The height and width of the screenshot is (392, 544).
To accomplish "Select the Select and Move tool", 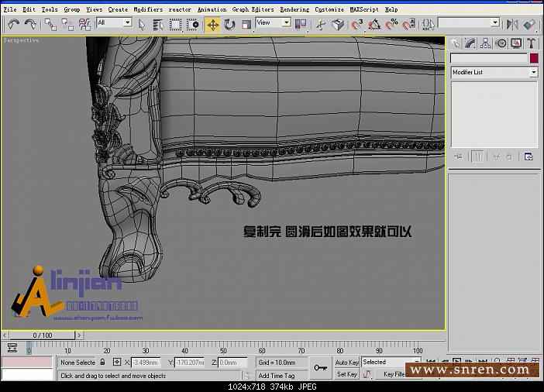I will 212,24.
